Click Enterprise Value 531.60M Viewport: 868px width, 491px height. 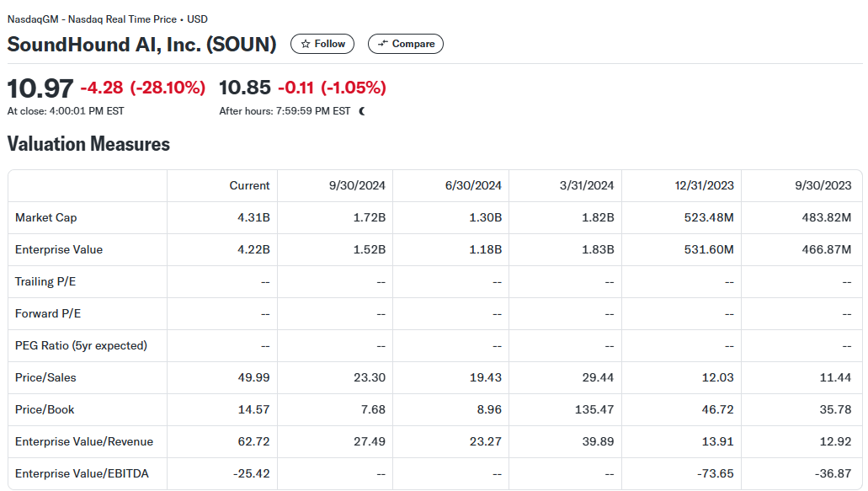pos(709,249)
